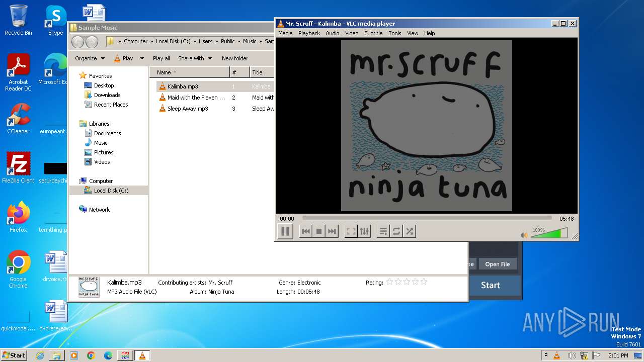Image resolution: width=644 pixels, height=362 pixels.
Task: Select Recycle Bin desktop icon
Action: pos(18,21)
